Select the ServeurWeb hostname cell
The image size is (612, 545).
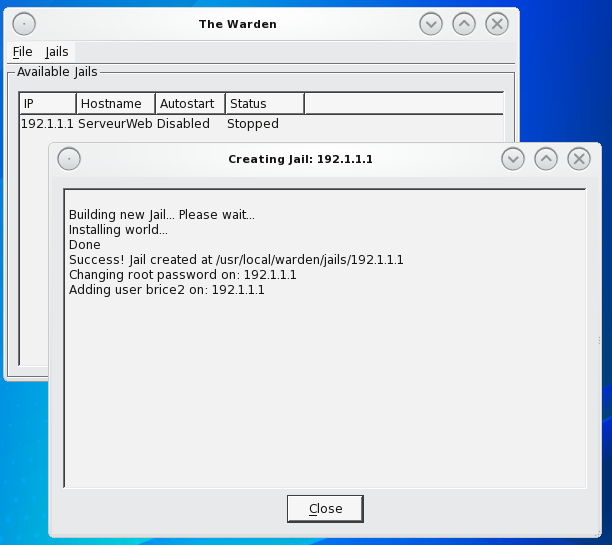115,124
